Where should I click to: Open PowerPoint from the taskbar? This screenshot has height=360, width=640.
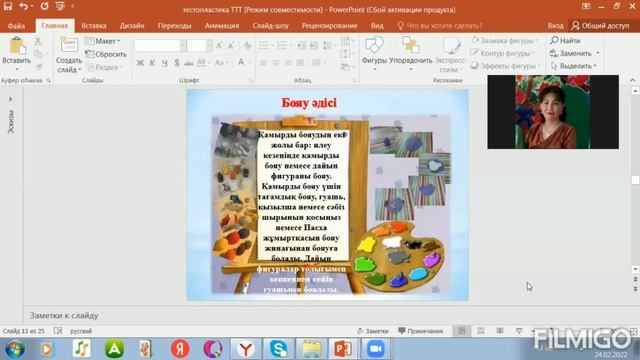(x=343, y=349)
